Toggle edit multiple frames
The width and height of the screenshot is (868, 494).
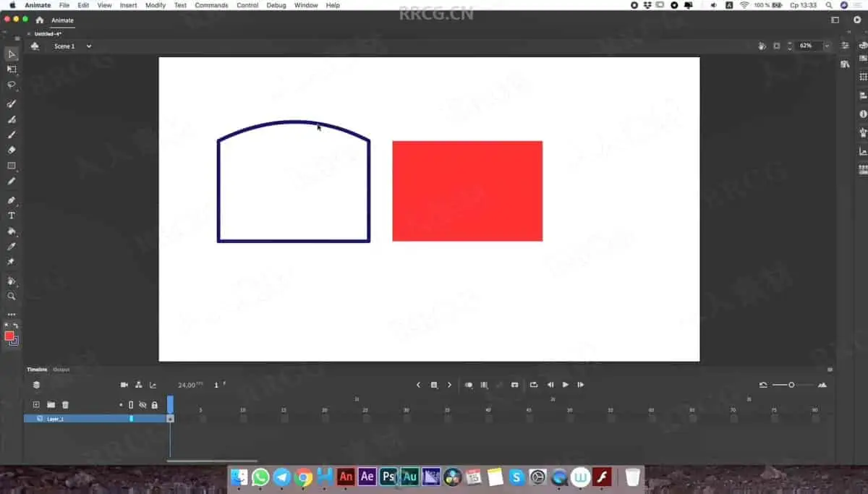484,385
